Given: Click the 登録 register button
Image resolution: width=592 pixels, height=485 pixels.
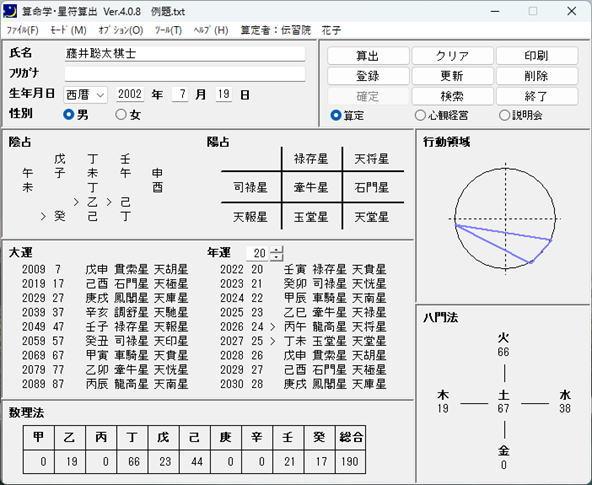Looking at the screenshot, I should point(368,76).
